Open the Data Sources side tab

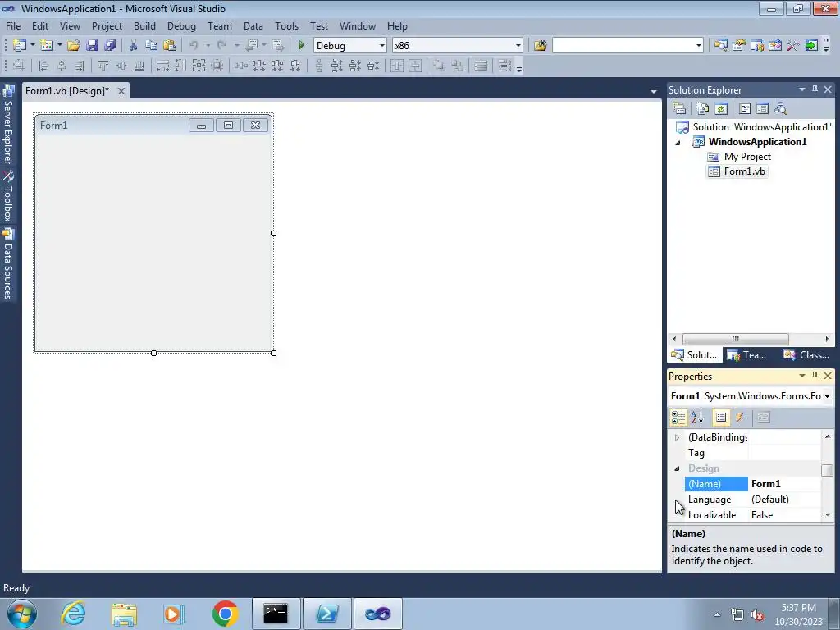[8, 263]
